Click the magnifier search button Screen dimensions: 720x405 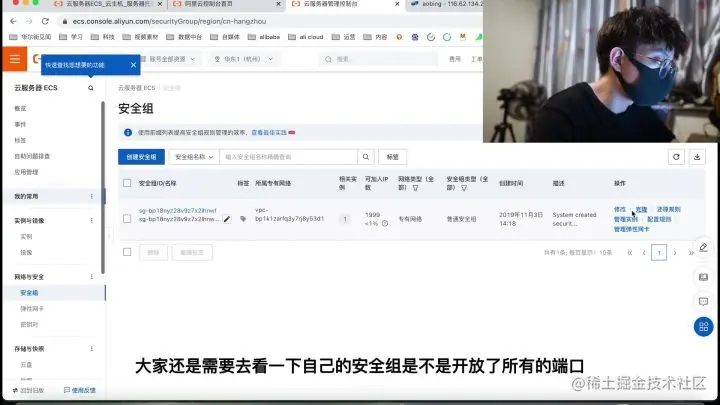pyautogui.click(x=366, y=157)
